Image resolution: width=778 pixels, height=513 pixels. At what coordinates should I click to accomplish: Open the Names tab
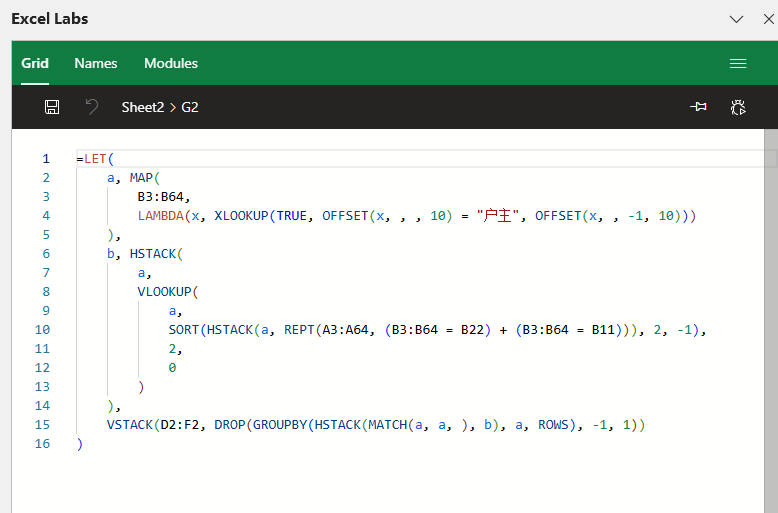[x=96, y=63]
